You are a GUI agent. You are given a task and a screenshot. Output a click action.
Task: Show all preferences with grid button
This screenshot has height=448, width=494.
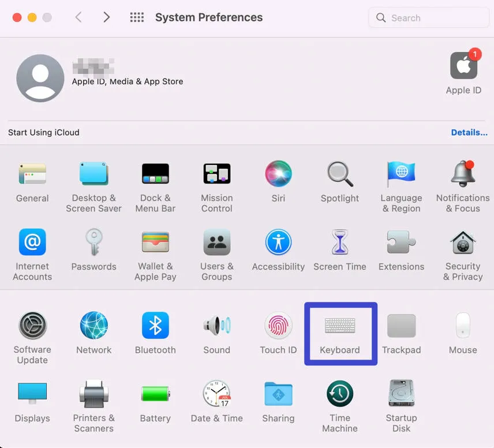coord(137,17)
